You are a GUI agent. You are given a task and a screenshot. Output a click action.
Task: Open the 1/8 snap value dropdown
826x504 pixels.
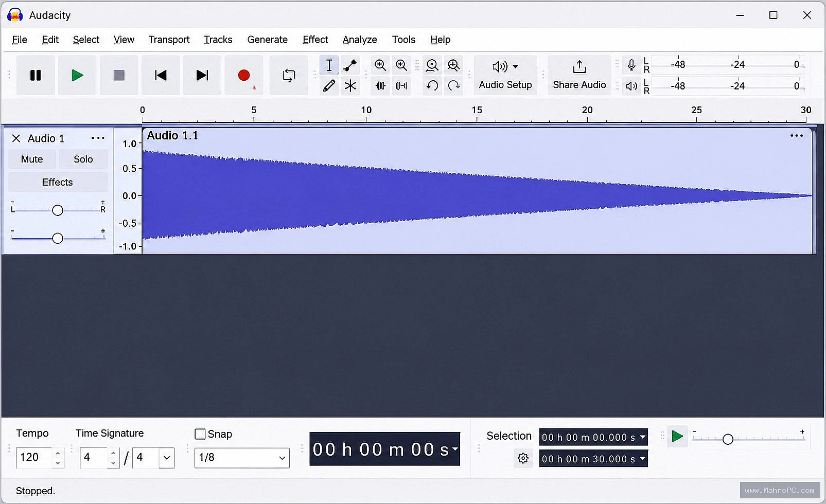tap(242, 458)
